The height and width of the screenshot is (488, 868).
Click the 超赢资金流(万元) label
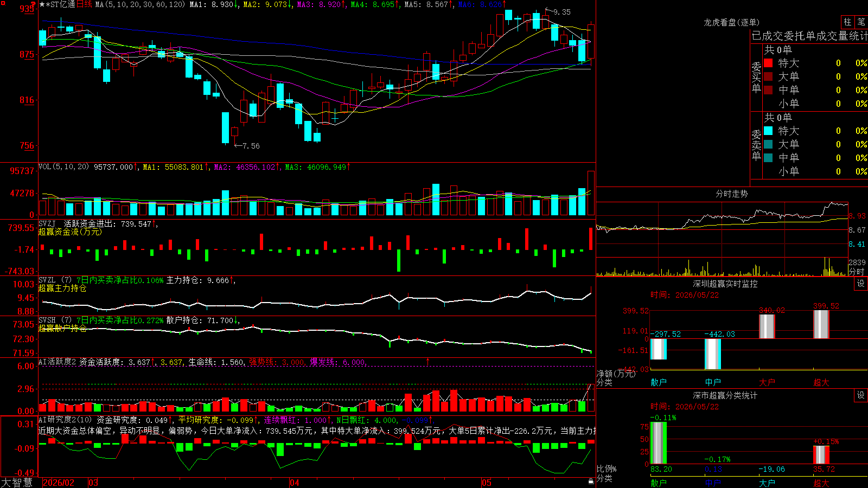pos(70,232)
